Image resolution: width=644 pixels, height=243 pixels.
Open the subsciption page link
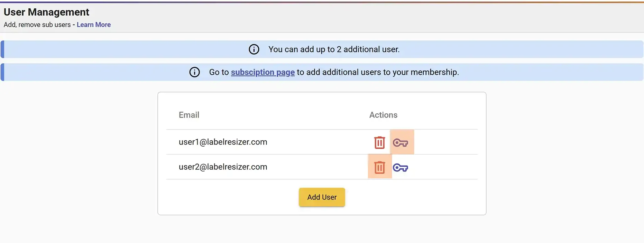pyautogui.click(x=263, y=72)
